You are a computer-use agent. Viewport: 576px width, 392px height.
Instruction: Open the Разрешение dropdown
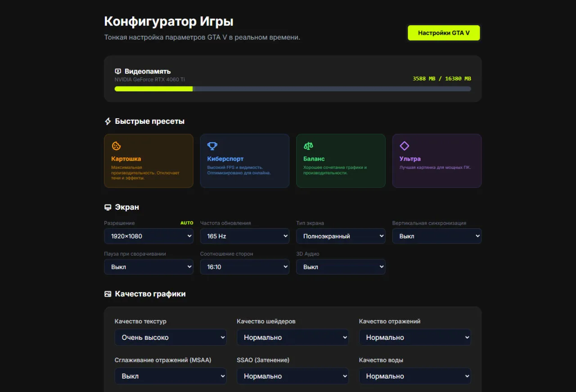148,236
